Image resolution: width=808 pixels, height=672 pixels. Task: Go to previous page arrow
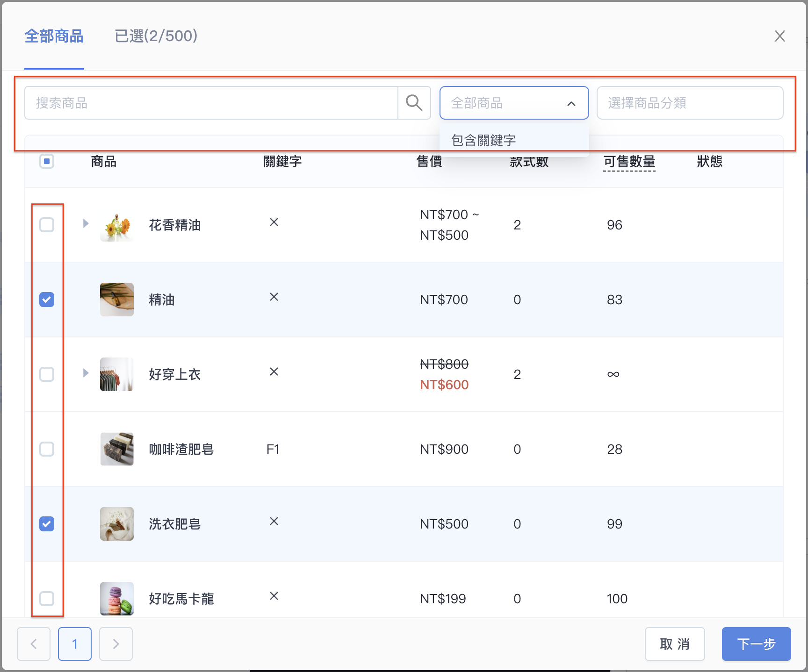(34, 644)
